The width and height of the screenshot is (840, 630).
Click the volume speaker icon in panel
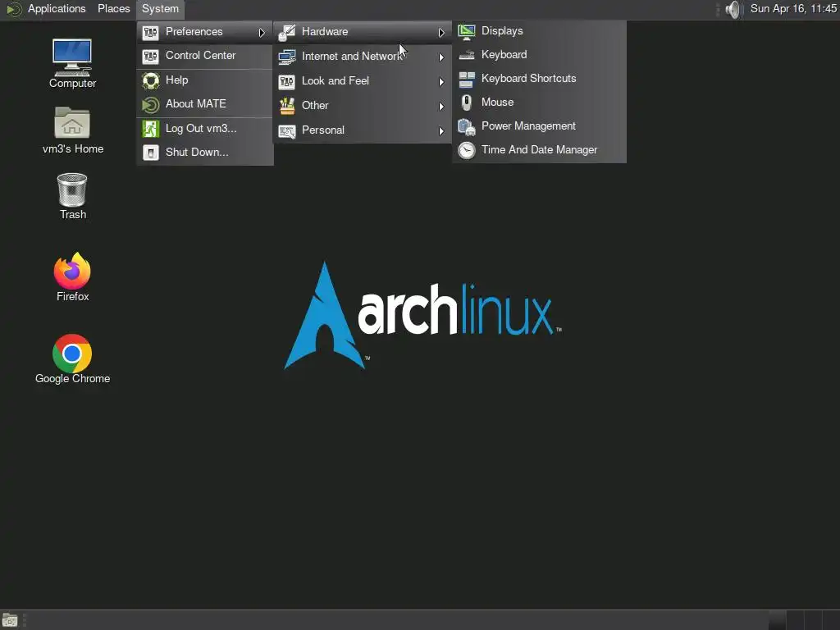[x=733, y=9]
